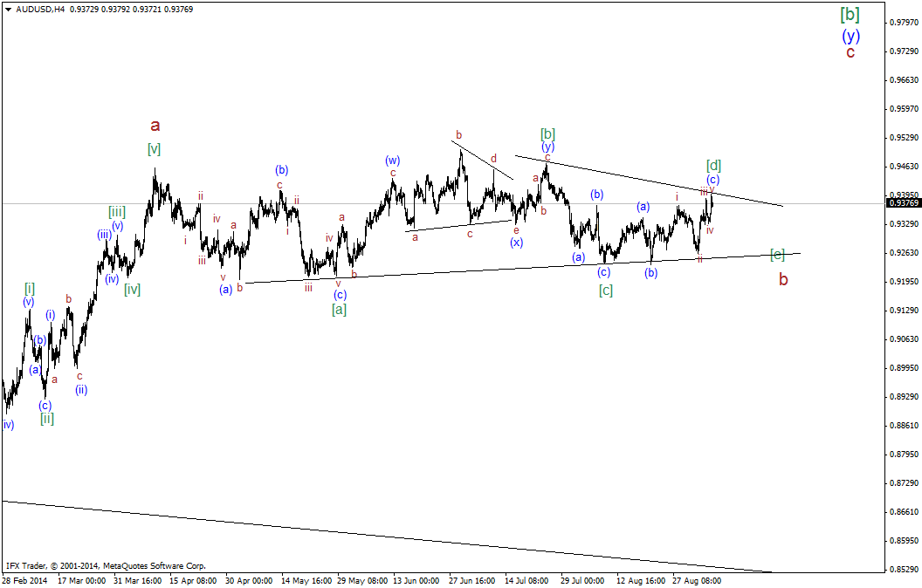Select the blue (x) wave label
This screenshot has width=922, height=588.
516,242
